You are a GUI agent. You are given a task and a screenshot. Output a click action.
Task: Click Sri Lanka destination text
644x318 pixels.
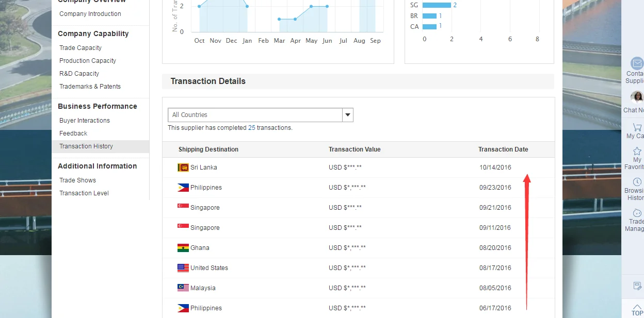204,168
